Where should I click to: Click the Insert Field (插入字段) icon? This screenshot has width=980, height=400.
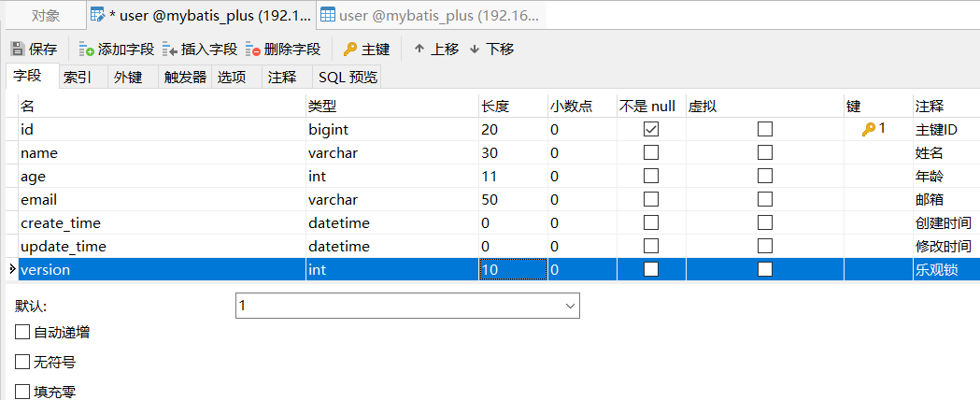[x=170, y=49]
